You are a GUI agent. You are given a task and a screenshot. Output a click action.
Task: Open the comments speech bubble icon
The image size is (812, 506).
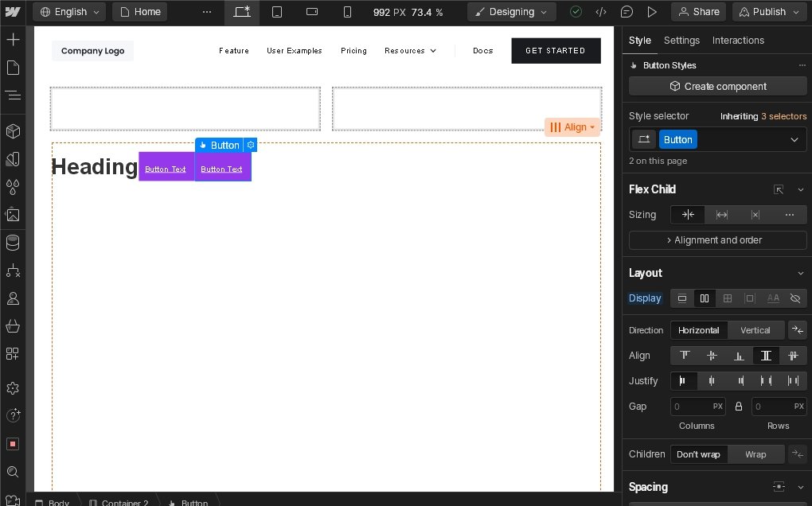[627, 12]
